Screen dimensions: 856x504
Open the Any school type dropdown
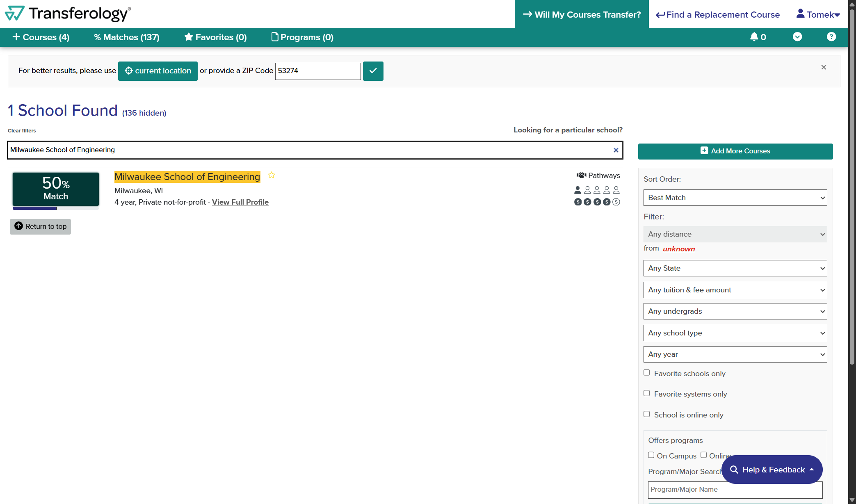pos(735,333)
